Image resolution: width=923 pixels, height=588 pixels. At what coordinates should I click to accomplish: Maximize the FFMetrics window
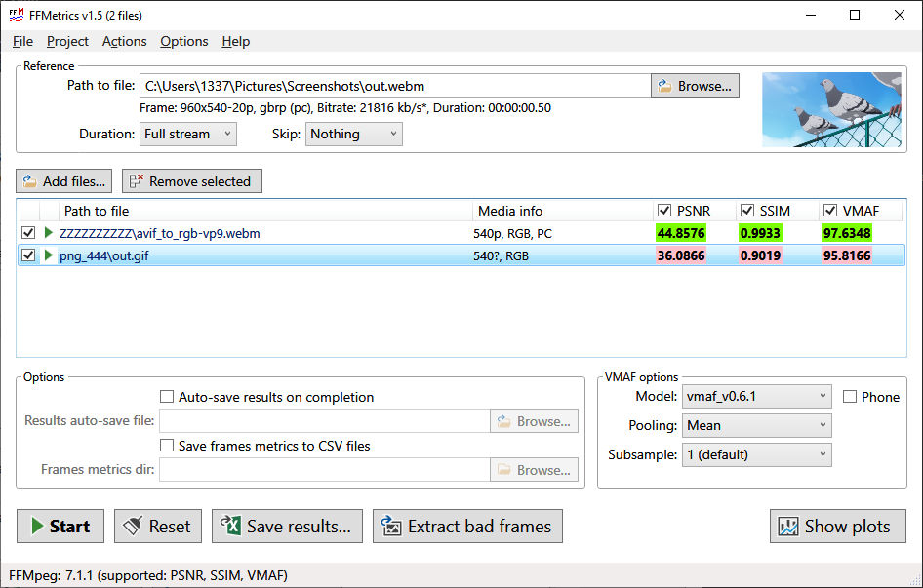coord(855,16)
